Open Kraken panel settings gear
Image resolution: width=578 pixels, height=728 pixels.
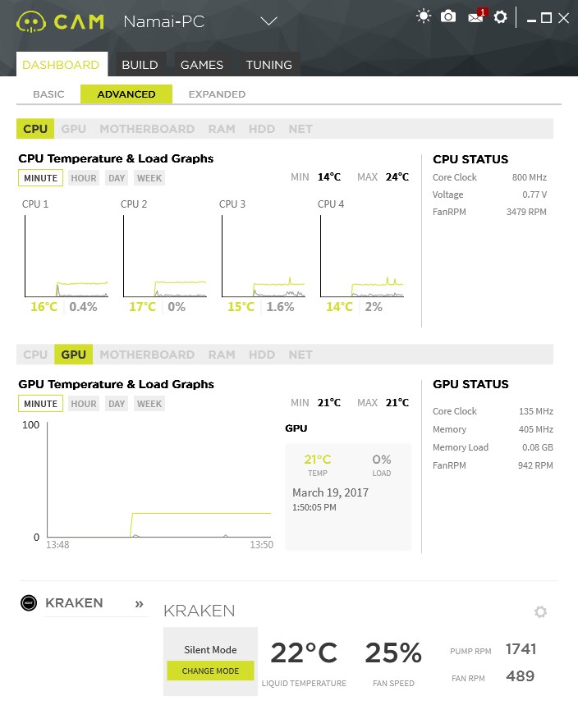click(x=540, y=611)
